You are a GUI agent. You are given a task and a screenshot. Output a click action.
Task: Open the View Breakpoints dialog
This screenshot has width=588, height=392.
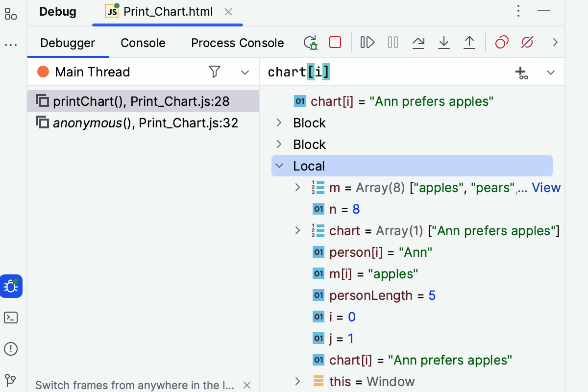tap(501, 42)
